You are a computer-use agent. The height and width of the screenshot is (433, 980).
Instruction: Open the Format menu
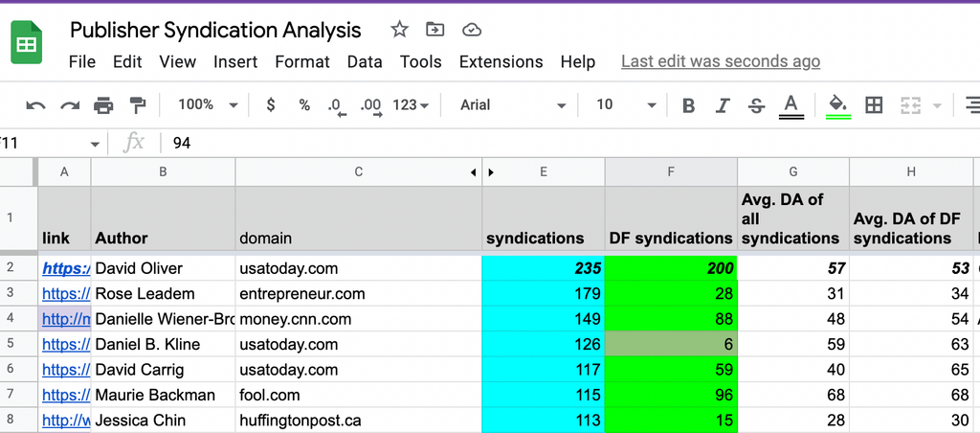tap(301, 61)
